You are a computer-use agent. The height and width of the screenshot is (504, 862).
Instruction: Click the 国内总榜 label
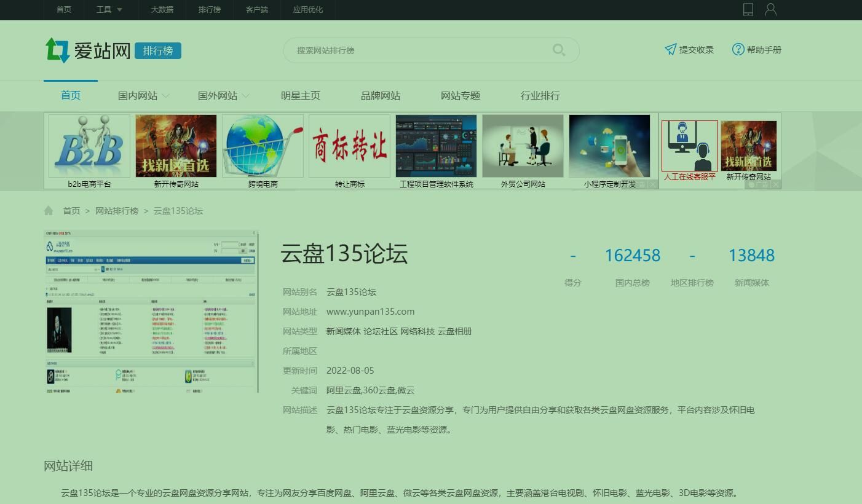coord(633,283)
